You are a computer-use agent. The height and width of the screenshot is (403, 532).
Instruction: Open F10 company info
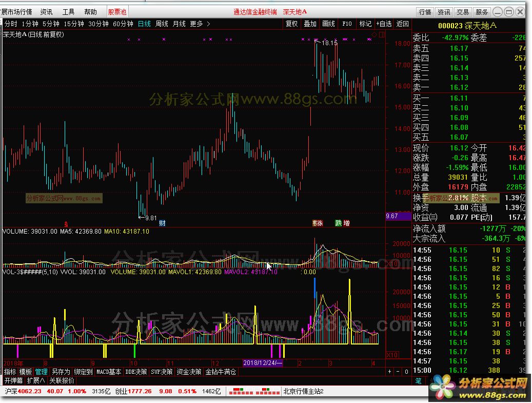click(x=347, y=24)
